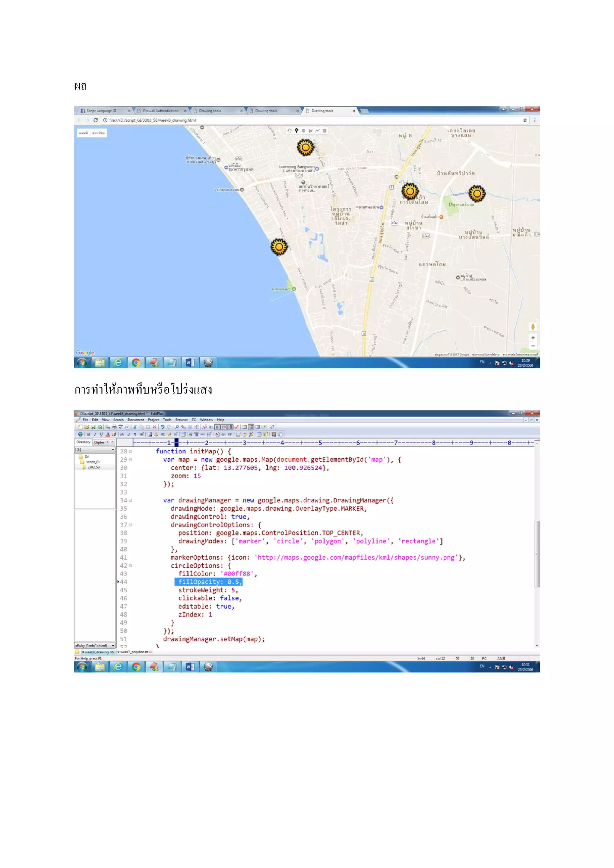Switch to the Cliptex tab
The height and width of the screenshot is (868, 614).
coord(99,442)
